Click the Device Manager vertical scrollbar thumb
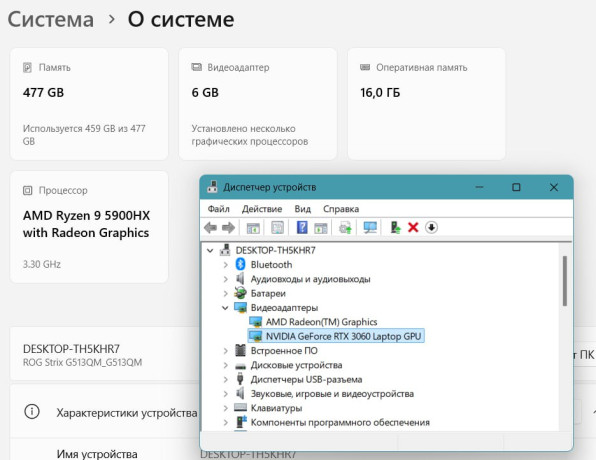Screen dimensions: 596x460 [565, 281]
